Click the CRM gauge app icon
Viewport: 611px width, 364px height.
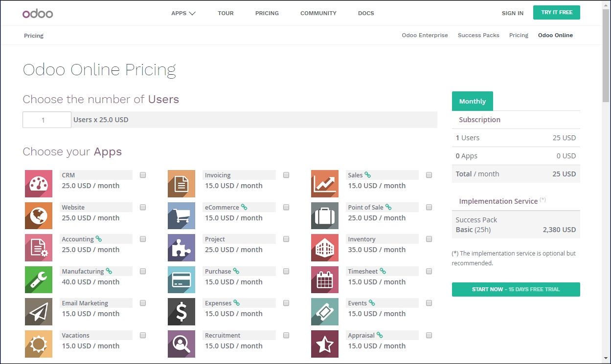pyautogui.click(x=39, y=184)
